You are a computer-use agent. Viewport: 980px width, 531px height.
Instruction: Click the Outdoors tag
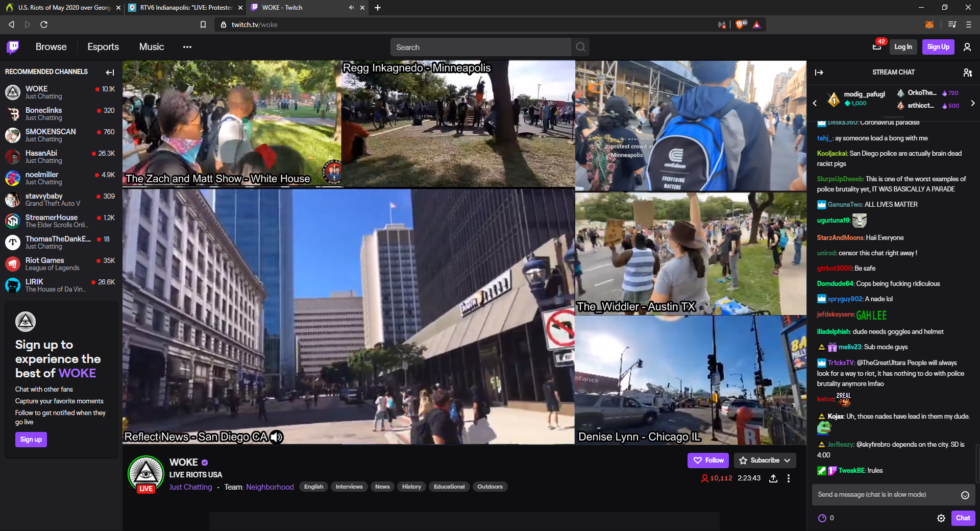pos(489,487)
